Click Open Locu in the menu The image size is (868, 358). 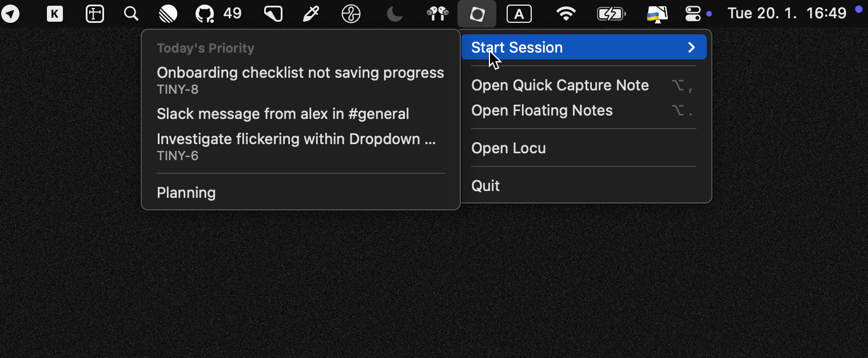[x=508, y=148]
